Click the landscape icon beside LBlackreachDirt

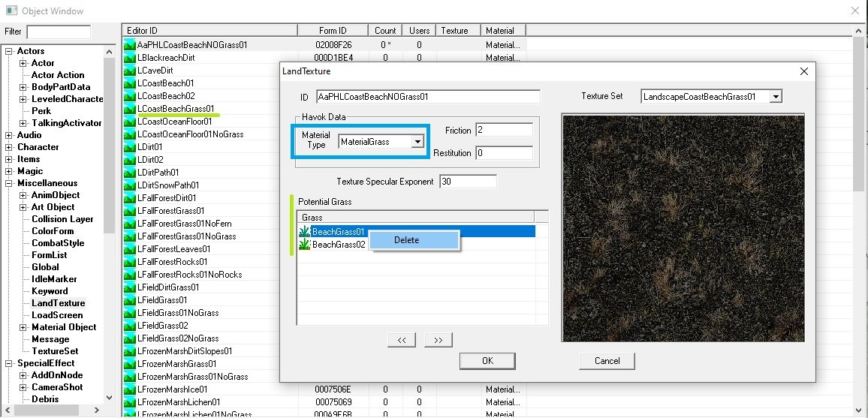pyautogui.click(x=130, y=58)
